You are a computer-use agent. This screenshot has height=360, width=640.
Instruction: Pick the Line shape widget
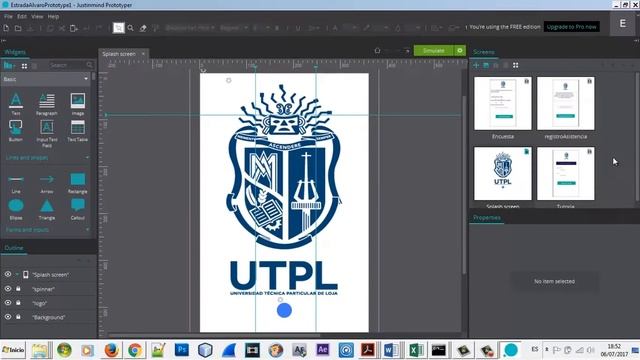coord(16,183)
